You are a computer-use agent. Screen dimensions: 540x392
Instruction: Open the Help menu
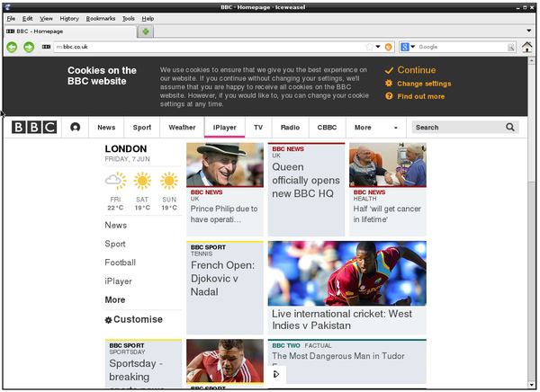[x=148, y=19]
